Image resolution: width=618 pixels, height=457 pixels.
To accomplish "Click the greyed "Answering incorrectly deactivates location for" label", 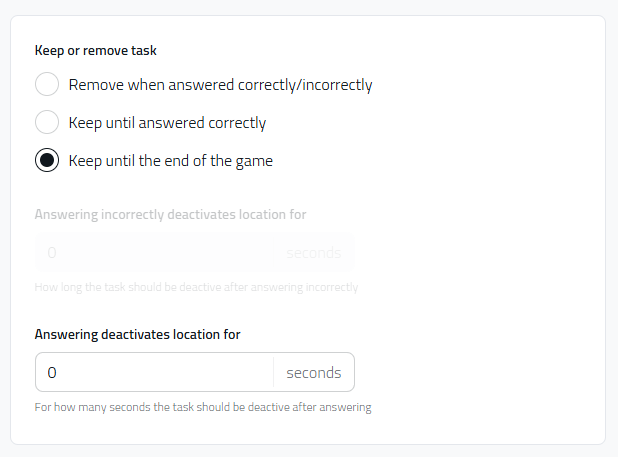I will pos(170,214).
